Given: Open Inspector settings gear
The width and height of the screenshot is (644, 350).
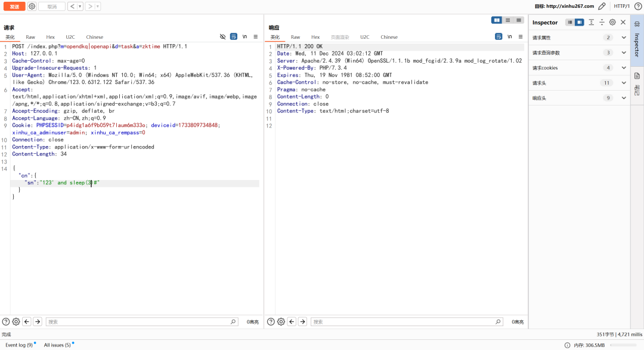Looking at the screenshot, I should pyautogui.click(x=612, y=22).
